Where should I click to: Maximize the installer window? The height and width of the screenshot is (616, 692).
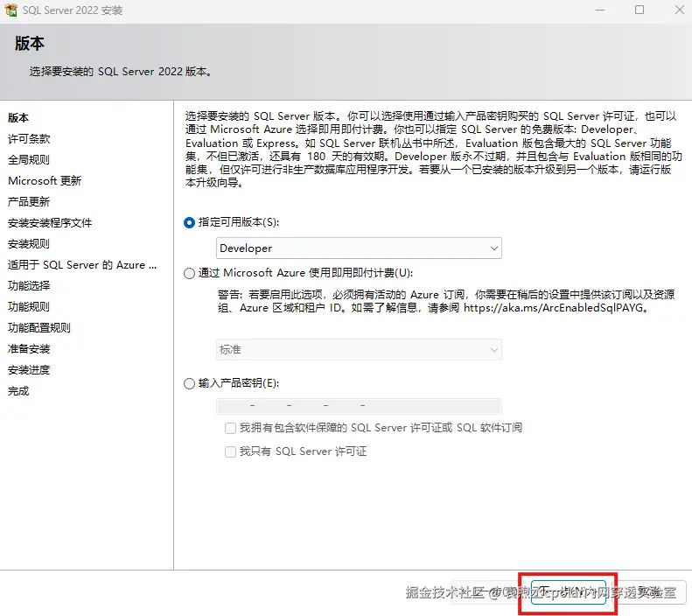coord(640,10)
